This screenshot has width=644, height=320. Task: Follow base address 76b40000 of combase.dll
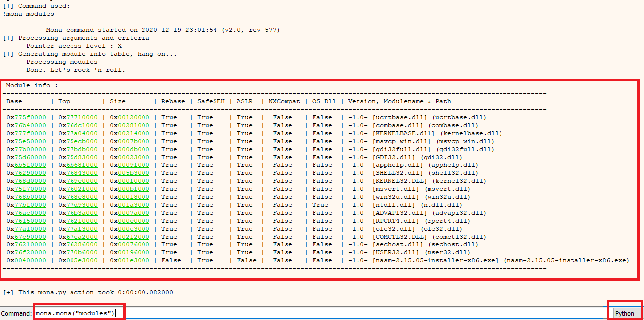click(x=30, y=125)
